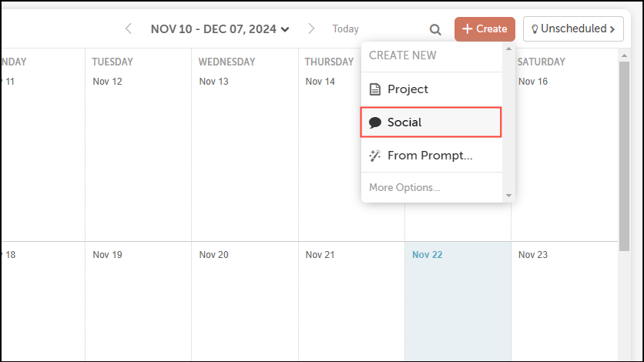Jump to Today in calendar
Screen dimensions: 644x362
345,29
